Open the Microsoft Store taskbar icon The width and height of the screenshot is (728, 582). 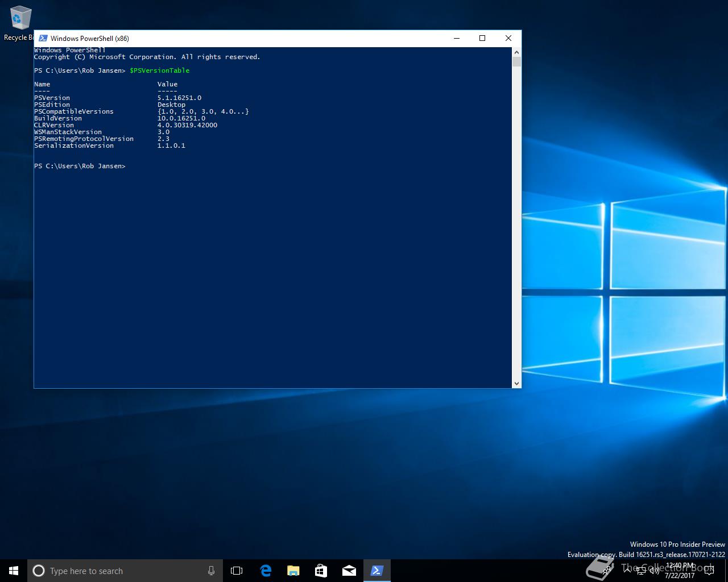(x=321, y=571)
